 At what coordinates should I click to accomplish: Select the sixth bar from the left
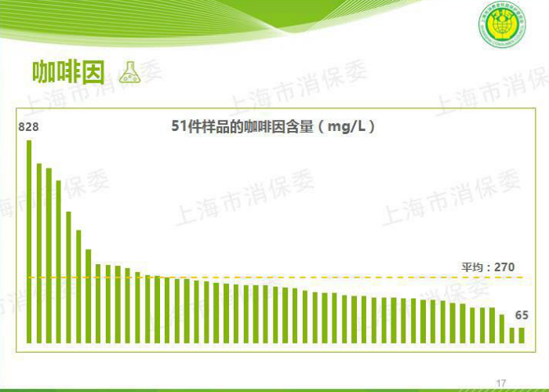78,286
